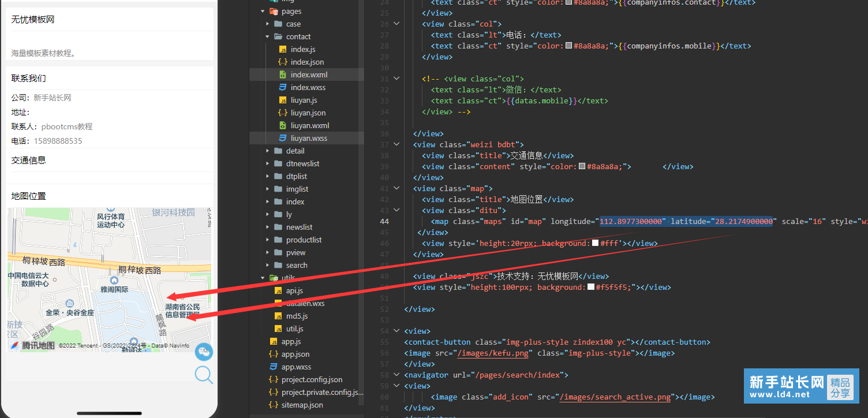
Task: Fold code block at line 37
Action: [396, 144]
